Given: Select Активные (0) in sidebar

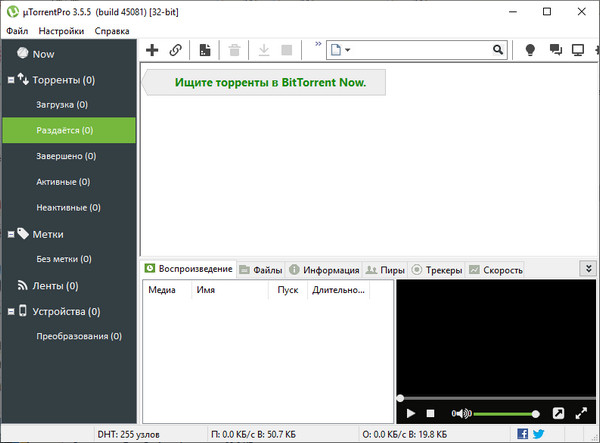Looking at the screenshot, I should [x=63, y=182].
